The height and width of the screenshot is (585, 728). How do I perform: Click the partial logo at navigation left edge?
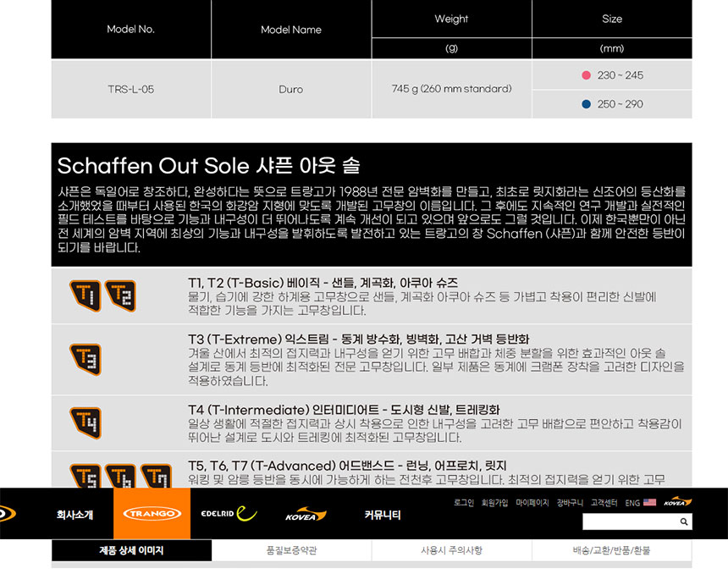8,514
